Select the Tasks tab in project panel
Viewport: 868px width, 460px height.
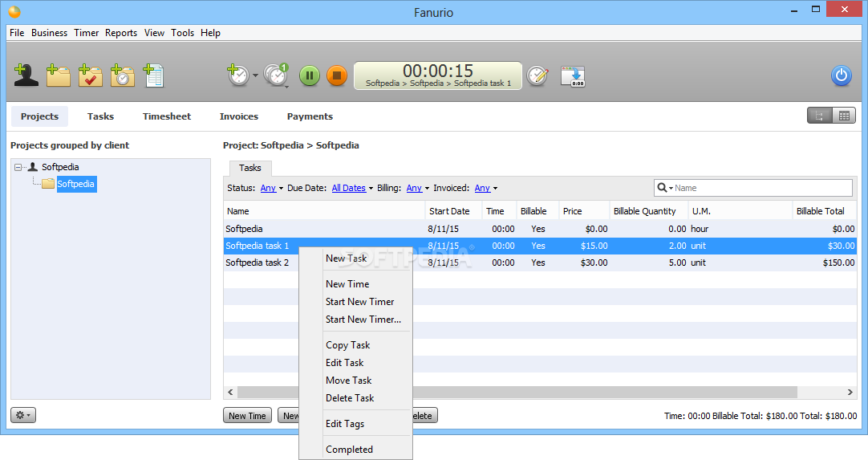(250, 168)
